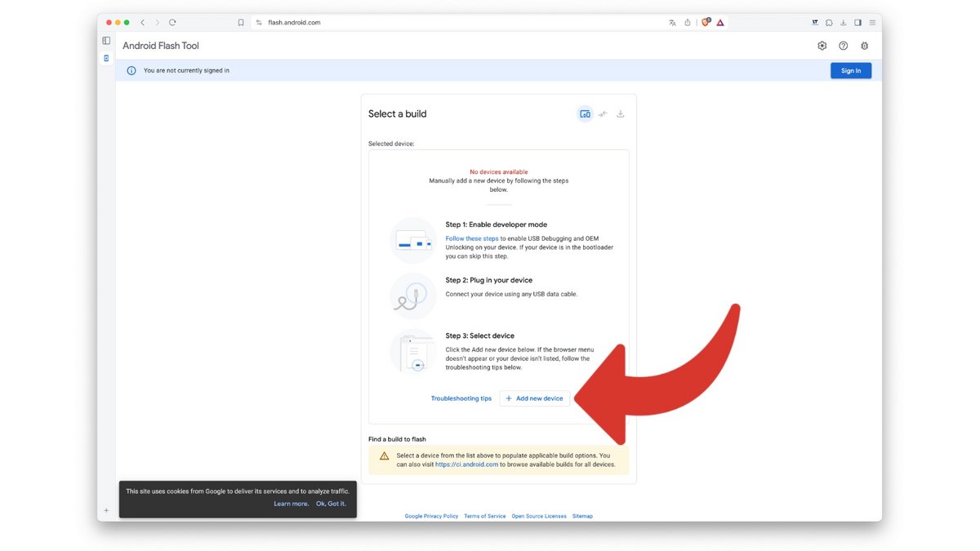The height and width of the screenshot is (551, 980).
Task: Click the warning triangle icon in build notice
Action: [x=384, y=456]
